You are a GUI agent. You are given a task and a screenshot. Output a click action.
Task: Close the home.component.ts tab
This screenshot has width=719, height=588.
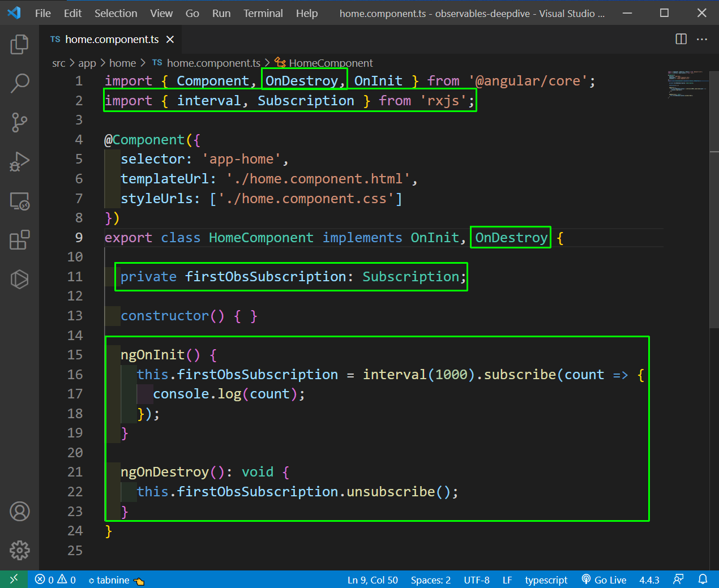tap(170, 39)
